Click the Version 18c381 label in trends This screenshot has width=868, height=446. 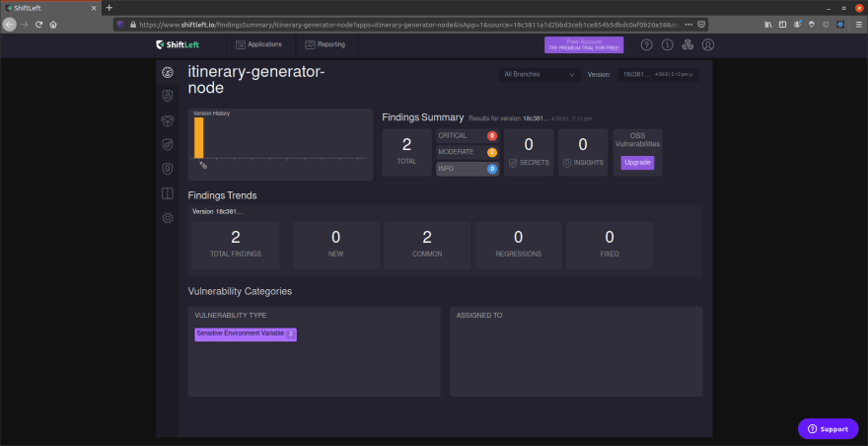tap(218, 211)
